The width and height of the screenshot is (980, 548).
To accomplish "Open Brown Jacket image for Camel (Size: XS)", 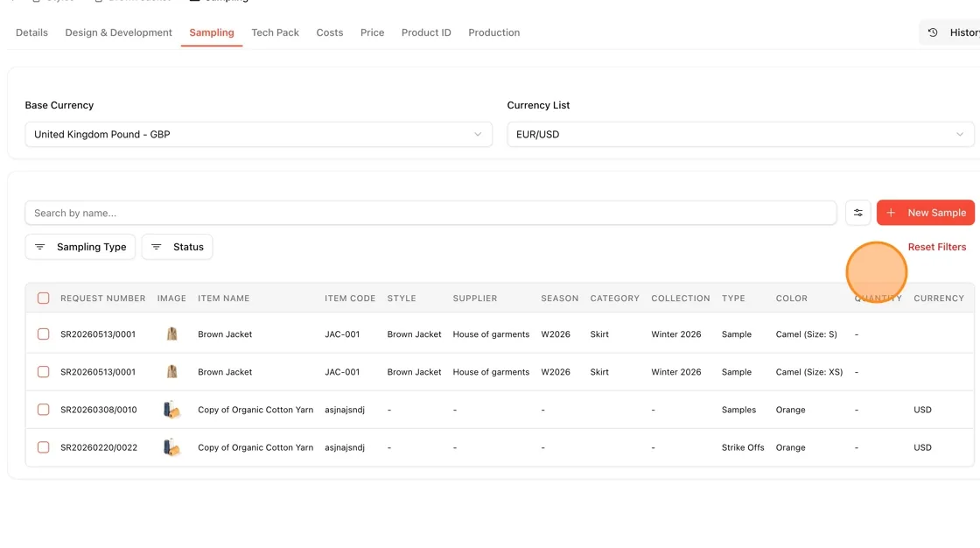I will pos(171,371).
